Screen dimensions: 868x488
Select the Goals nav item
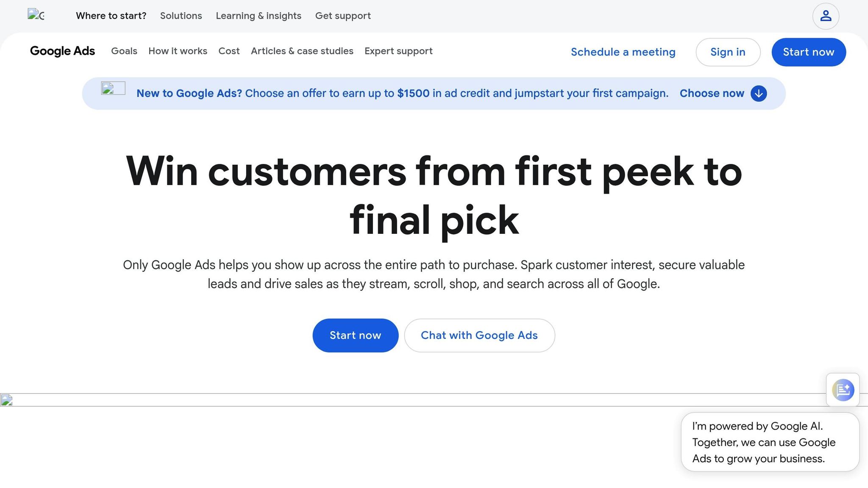124,51
